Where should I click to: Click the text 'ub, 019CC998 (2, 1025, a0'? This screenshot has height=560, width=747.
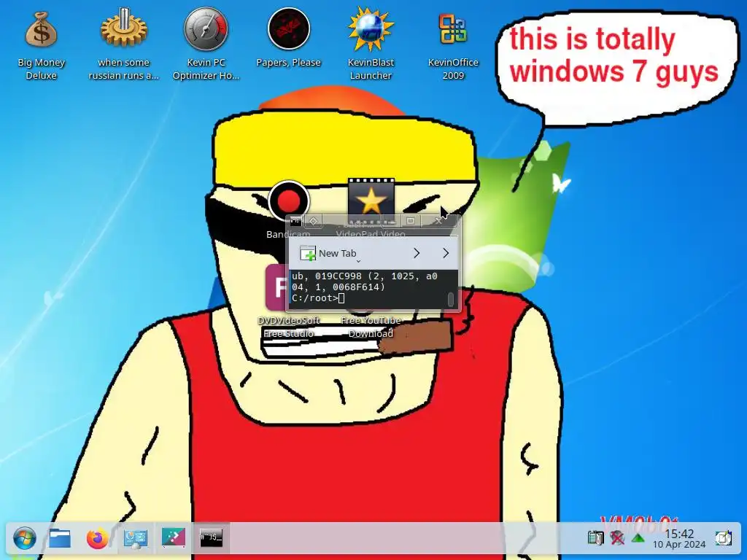tap(365, 276)
